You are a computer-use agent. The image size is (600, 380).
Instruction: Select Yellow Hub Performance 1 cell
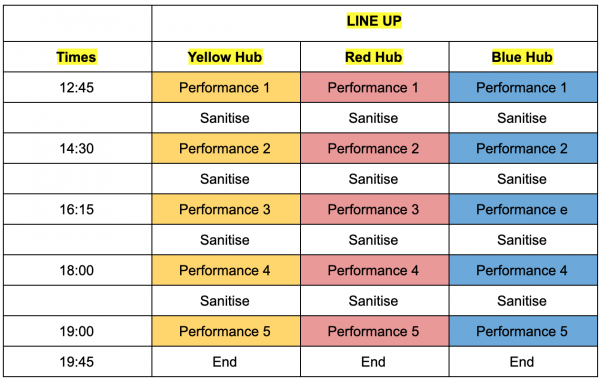click(226, 87)
